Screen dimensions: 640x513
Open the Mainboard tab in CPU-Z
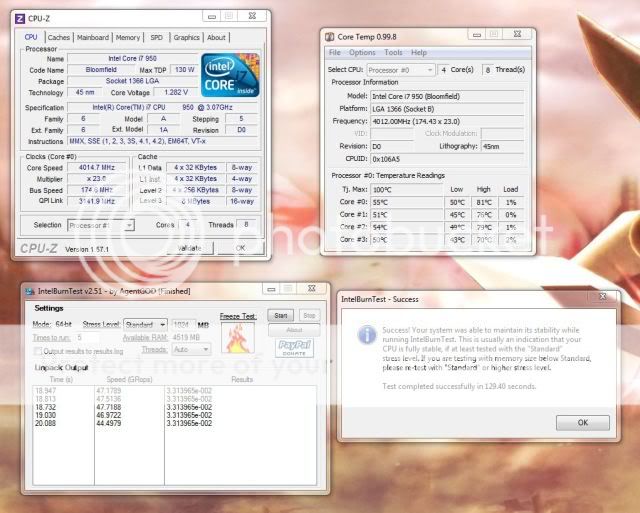(x=93, y=38)
